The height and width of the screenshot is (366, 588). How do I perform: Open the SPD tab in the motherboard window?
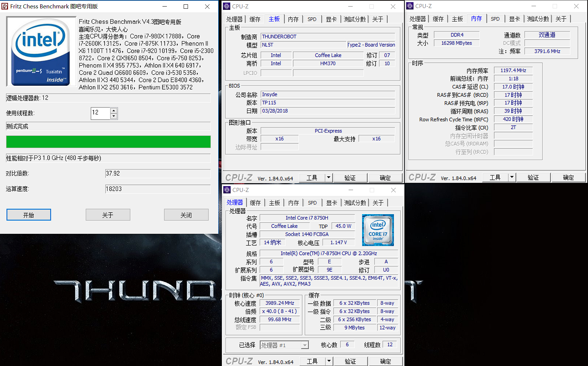[x=312, y=19]
